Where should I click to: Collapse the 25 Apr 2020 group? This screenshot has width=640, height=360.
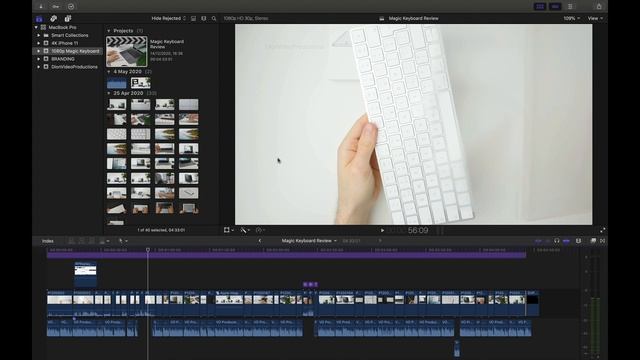pos(109,93)
